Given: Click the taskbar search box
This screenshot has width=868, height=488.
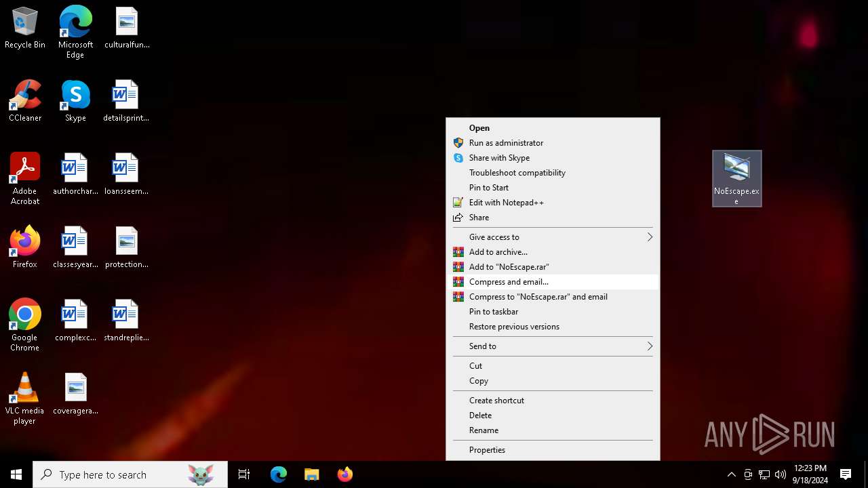Looking at the screenshot, I should click(x=130, y=474).
